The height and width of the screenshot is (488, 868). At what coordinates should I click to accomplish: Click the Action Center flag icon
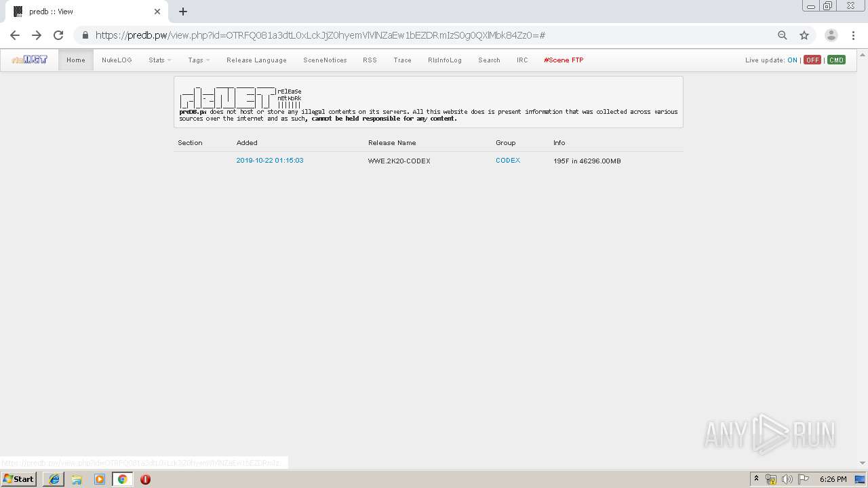click(803, 479)
